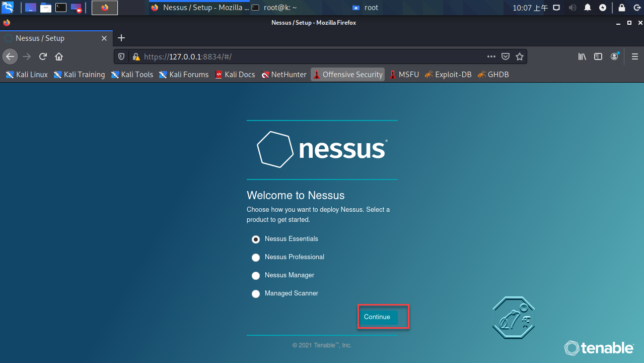The image size is (644, 363).
Task: Open the Kali Training bookmark
Action: click(x=80, y=75)
